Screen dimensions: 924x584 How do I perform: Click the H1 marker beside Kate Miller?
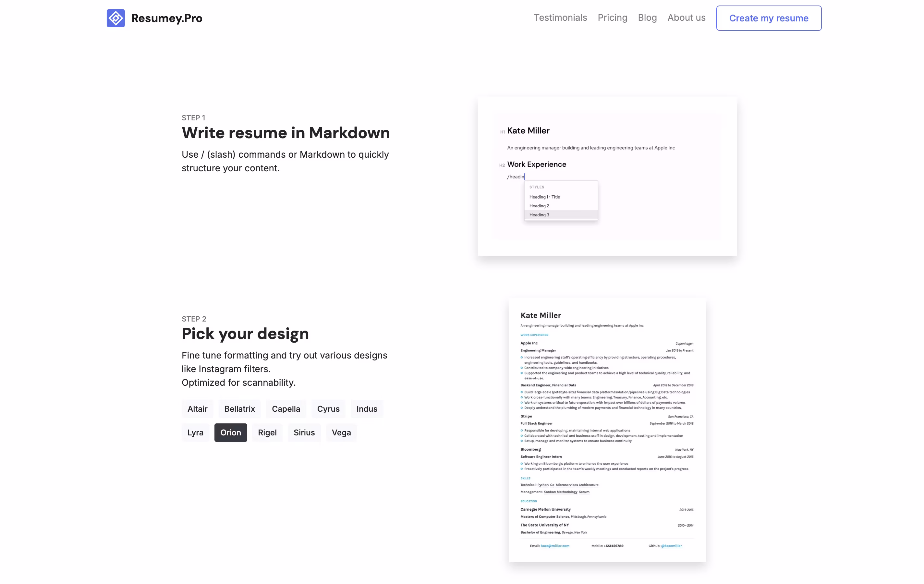click(x=502, y=132)
